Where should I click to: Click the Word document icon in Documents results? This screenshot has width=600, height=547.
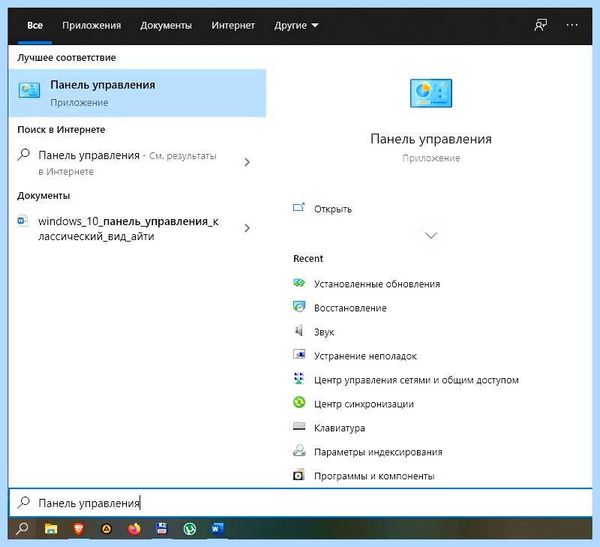[x=23, y=221]
